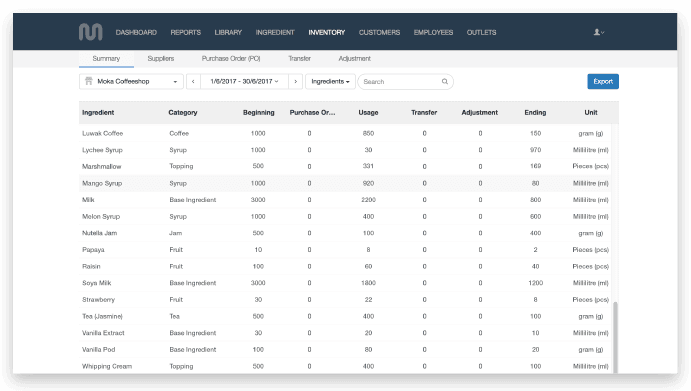Open the Moka Coffeeshop outlet dropdown
Image resolution: width=691 pixels, height=391 pixels.
click(x=131, y=82)
